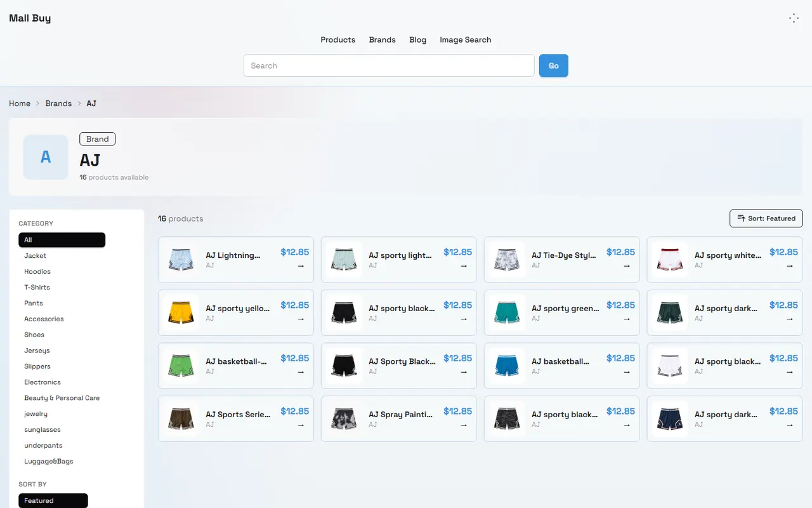
Task: Focus the Search input field
Action: click(x=389, y=65)
